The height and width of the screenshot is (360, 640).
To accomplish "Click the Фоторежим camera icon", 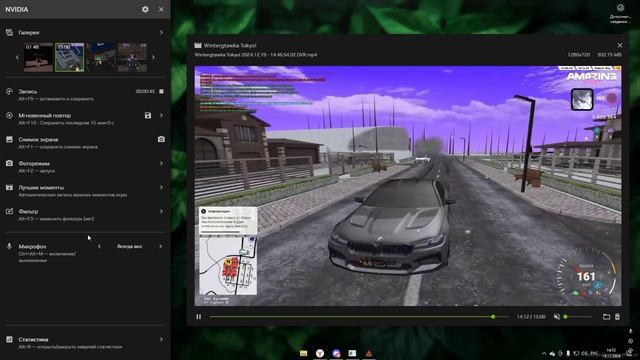I will pos(9,163).
